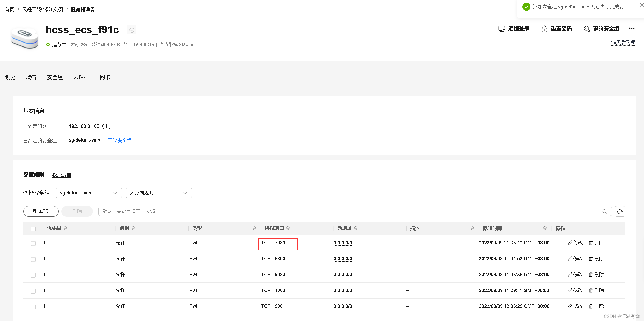This screenshot has width=644, height=321.
Task: Click the remote login monitor icon
Action: [x=502, y=29]
